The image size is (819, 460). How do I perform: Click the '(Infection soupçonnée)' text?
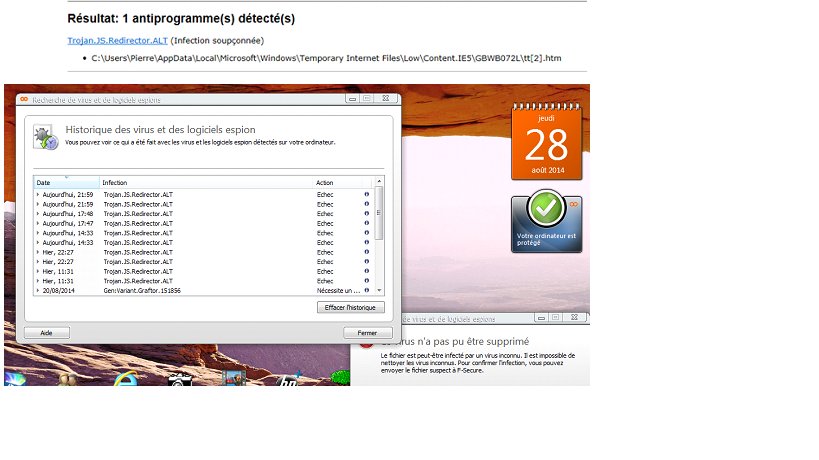(x=217, y=41)
